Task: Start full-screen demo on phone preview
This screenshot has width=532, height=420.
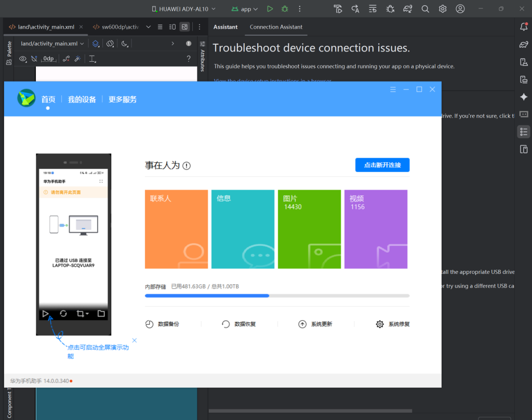Action: tap(46, 313)
